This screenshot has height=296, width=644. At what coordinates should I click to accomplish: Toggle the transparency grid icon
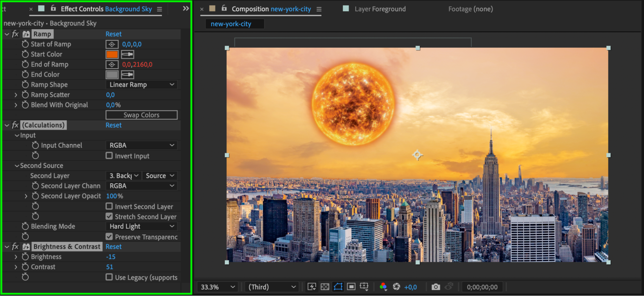[x=325, y=287]
